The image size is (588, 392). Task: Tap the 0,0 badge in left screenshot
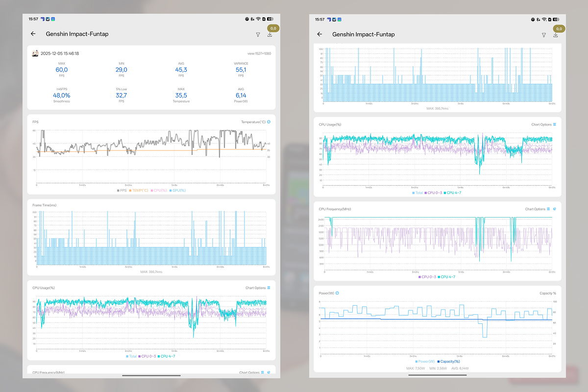273,28
